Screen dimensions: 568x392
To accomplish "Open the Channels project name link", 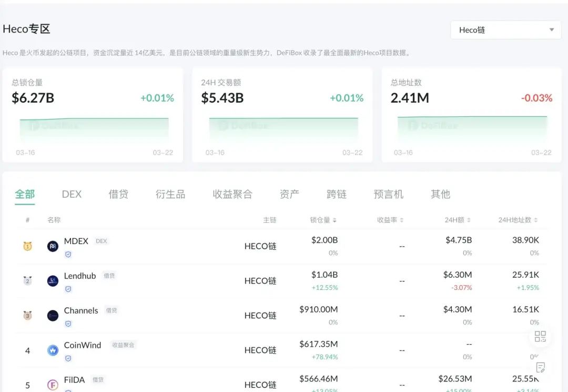I will [x=81, y=310].
